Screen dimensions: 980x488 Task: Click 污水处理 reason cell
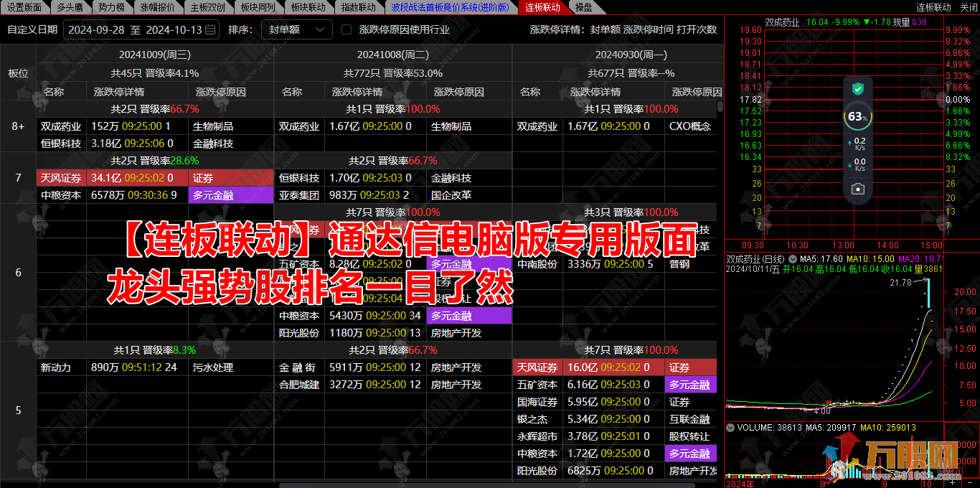tap(213, 367)
